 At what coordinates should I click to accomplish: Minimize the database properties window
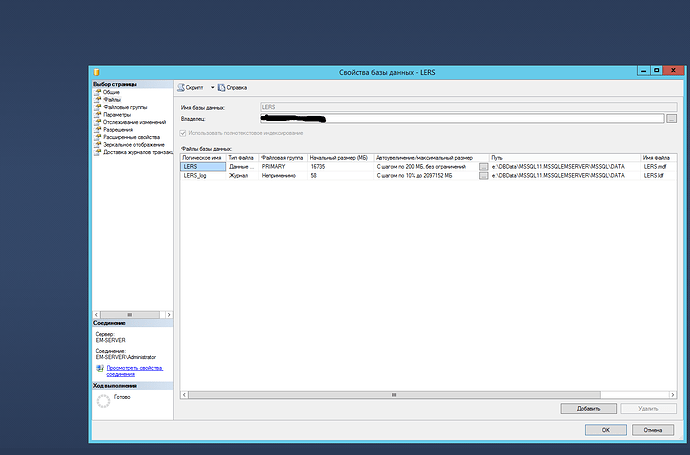click(644, 70)
